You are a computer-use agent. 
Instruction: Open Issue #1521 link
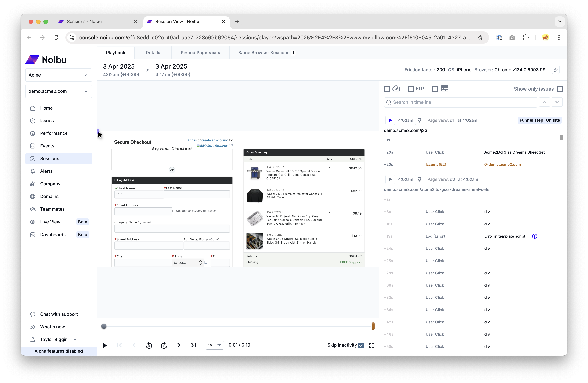436,164
